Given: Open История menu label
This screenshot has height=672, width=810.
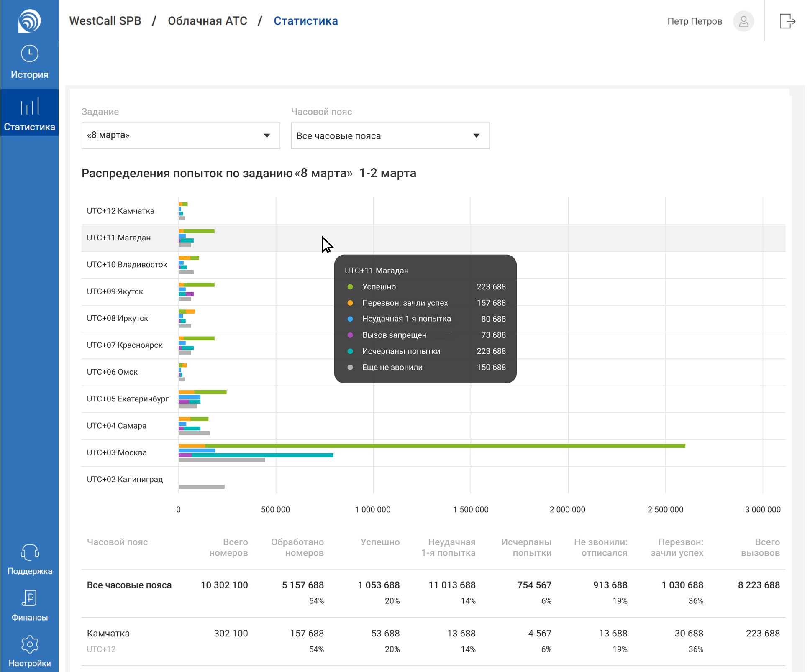Looking at the screenshot, I should [29, 74].
